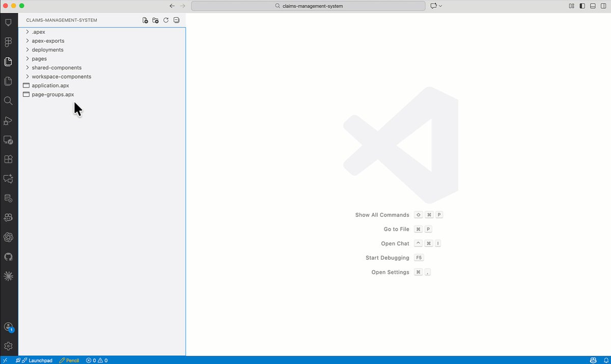The width and height of the screenshot is (611, 364).
Task: Open the Search view magnifier icon
Action: point(8,101)
